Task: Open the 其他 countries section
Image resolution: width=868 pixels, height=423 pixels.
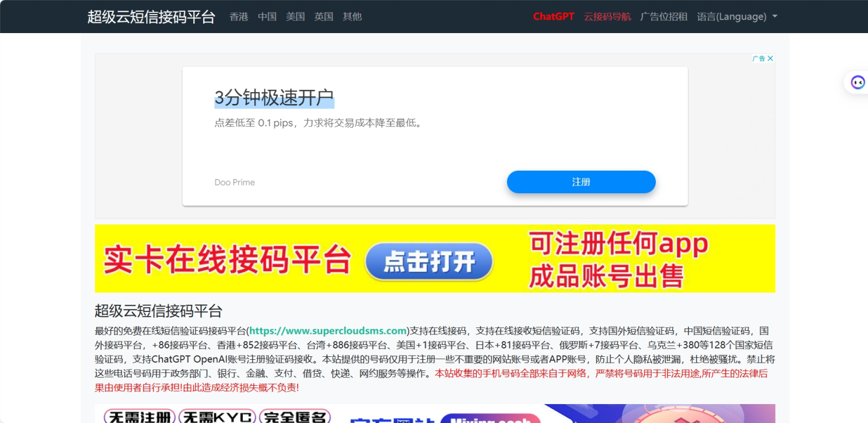Action: (352, 17)
